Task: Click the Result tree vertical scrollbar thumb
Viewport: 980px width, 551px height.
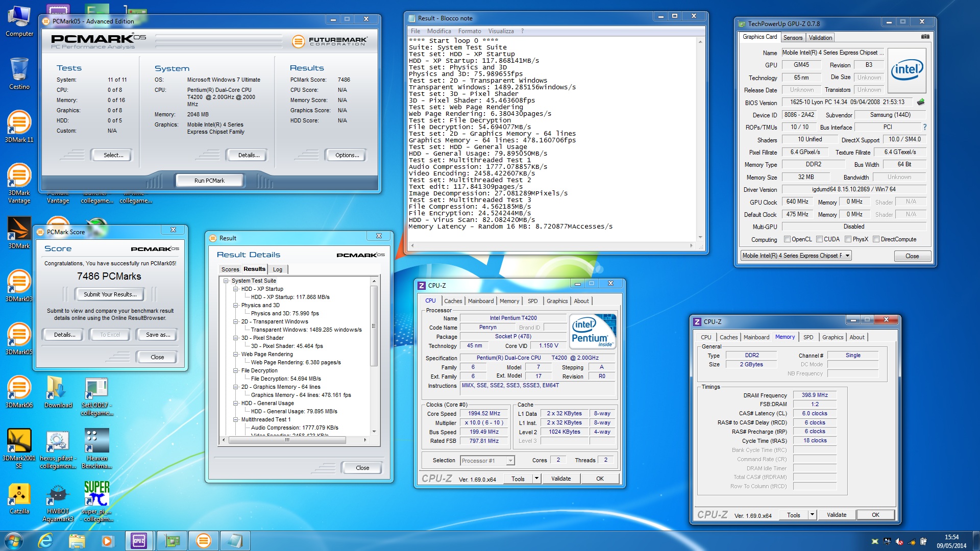Action: point(374,327)
